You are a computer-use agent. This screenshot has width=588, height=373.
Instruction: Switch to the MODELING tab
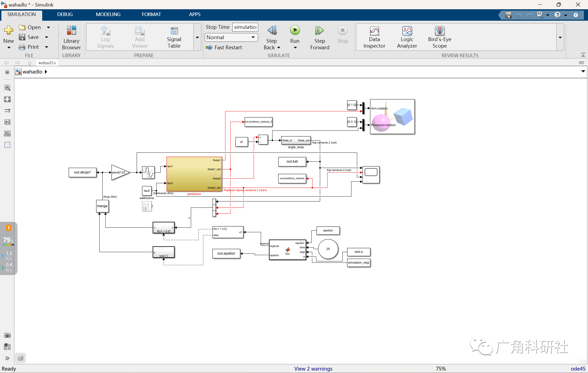pyautogui.click(x=108, y=14)
